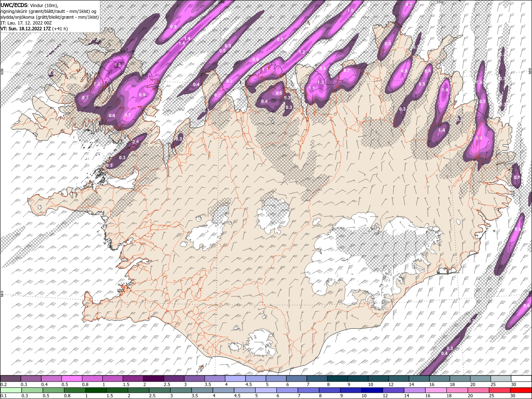Click the light pink lower swatch starting at 16
This screenshot has height=399, width=532.
click(x=435, y=390)
